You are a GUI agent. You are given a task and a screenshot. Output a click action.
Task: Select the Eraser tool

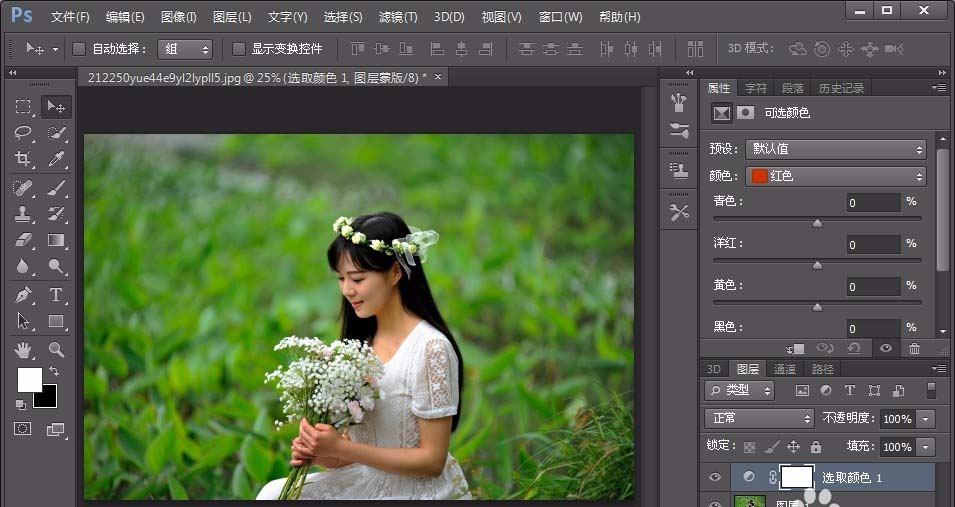coord(23,240)
